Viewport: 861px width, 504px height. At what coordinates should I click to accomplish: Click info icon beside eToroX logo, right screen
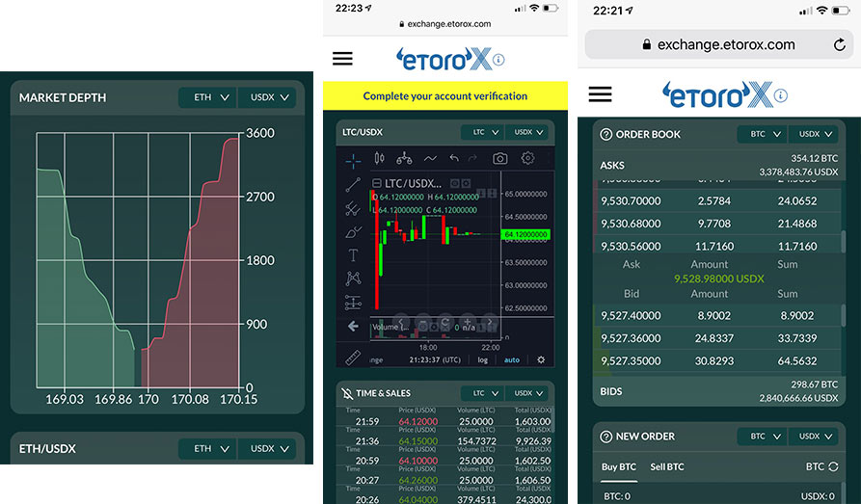point(781,95)
